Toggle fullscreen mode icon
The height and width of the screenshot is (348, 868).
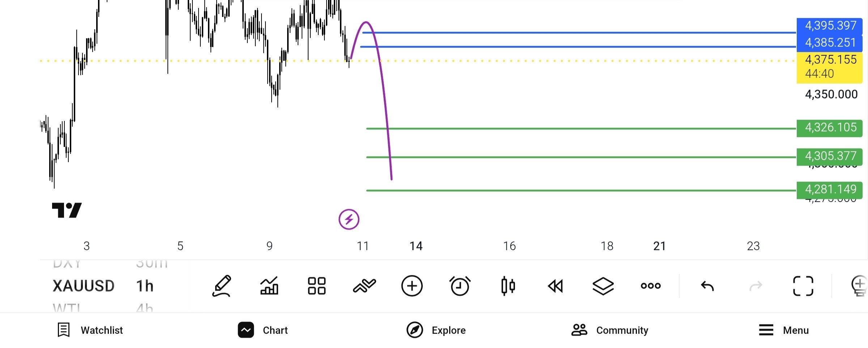point(803,286)
